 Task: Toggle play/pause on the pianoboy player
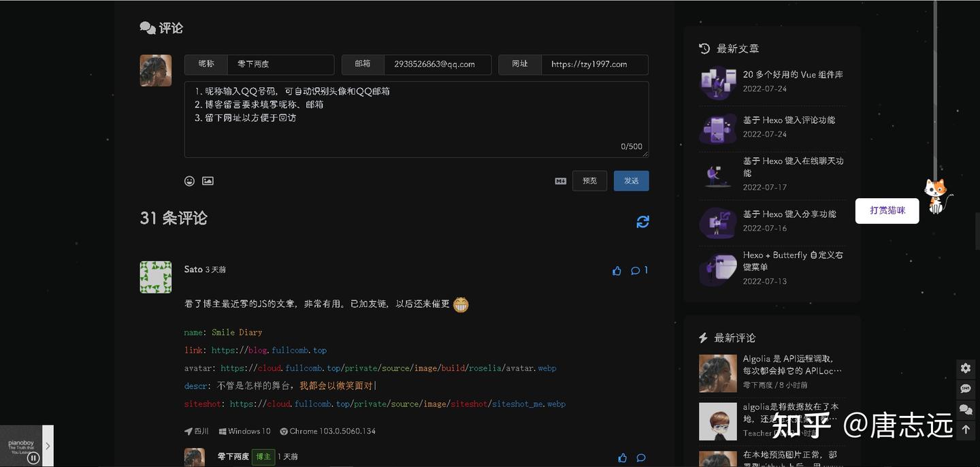tap(33, 457)
